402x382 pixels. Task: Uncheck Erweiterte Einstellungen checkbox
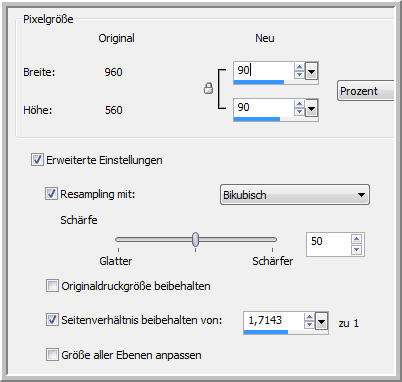tap(37, 160)
